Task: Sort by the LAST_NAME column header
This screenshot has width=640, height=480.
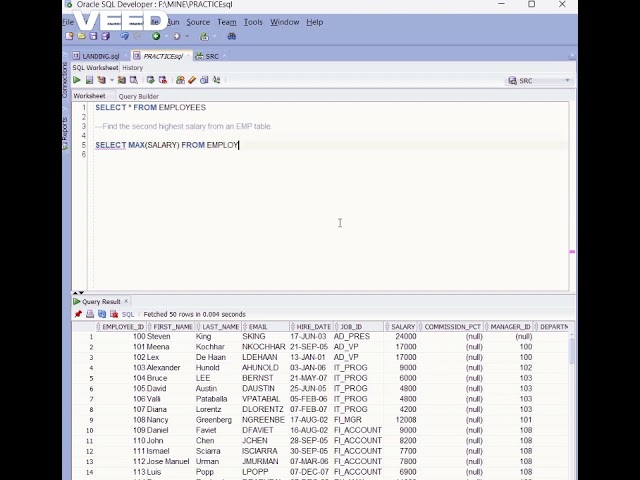Action: 218,327
